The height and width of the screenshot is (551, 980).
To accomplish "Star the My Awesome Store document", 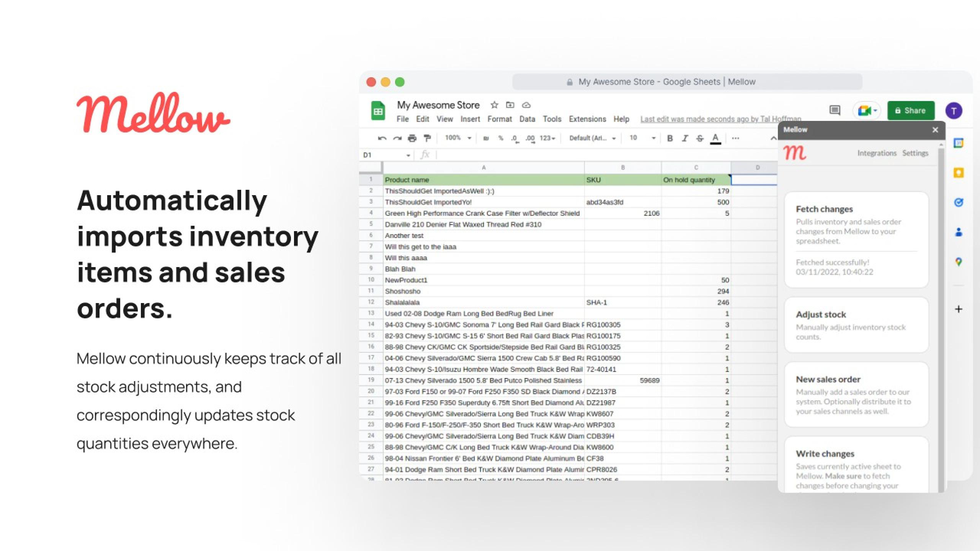I will click(495, 105).
